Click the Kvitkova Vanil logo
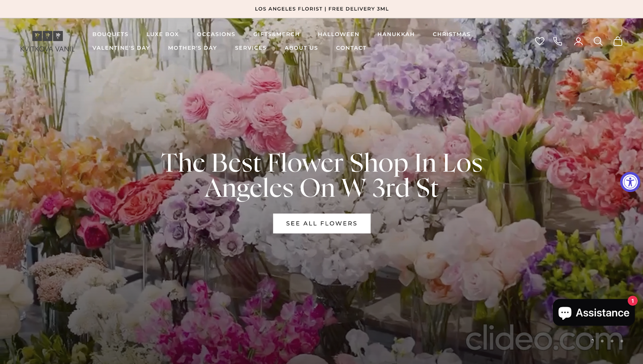 pyautogui.click(x=47, y=41)
